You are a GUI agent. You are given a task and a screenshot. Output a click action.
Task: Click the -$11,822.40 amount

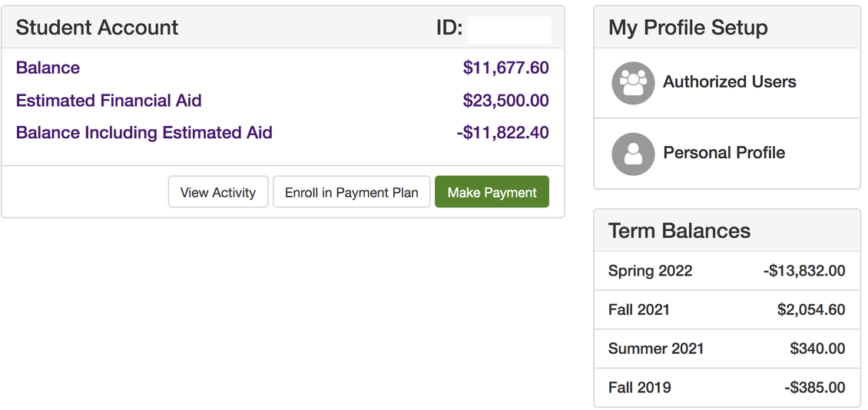coord(502,133)
